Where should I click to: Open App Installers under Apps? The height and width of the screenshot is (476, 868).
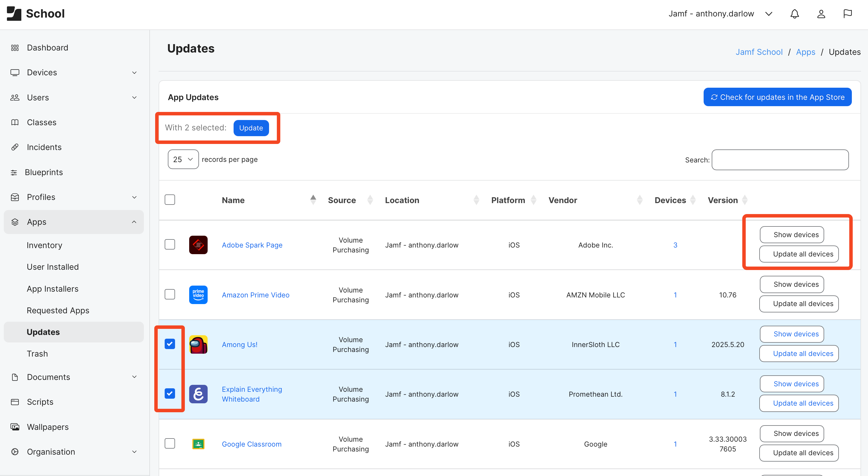pos(52,289)
